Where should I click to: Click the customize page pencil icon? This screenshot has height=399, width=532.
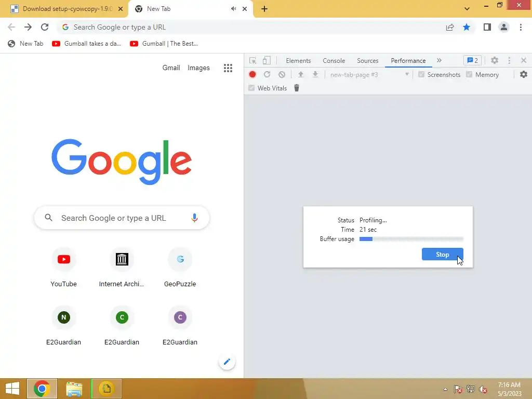coord(227,362)
